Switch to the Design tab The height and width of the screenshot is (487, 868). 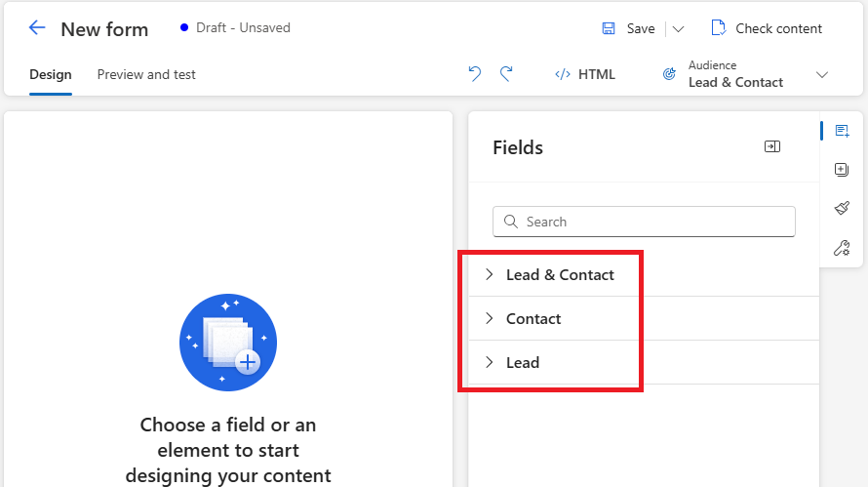[x=51, y=74]
